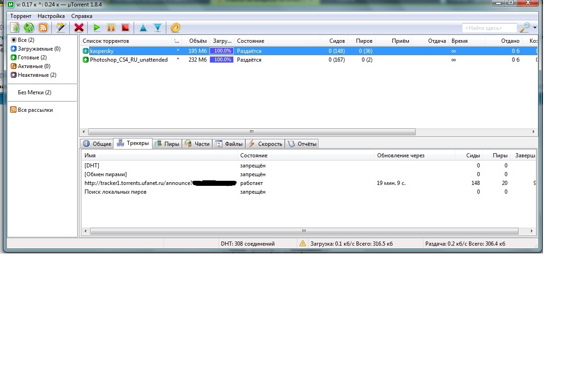Click Загрузка: 0.1 кб/с status entry
Viewport: 588px width, 368px height.
[352, 244]
